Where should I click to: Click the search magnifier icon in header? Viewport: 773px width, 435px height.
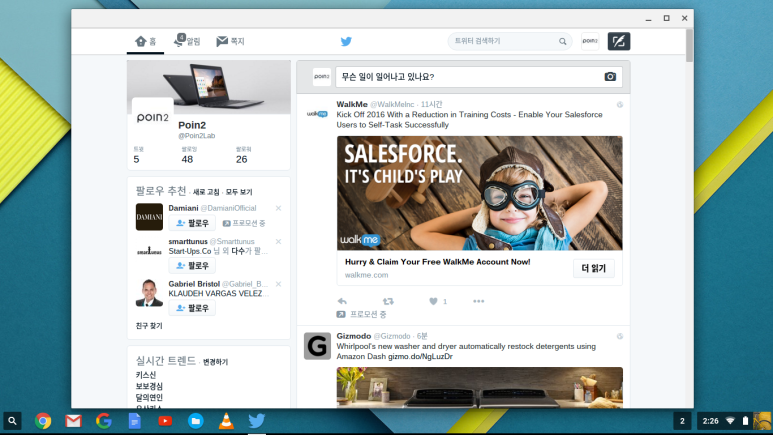562,41
